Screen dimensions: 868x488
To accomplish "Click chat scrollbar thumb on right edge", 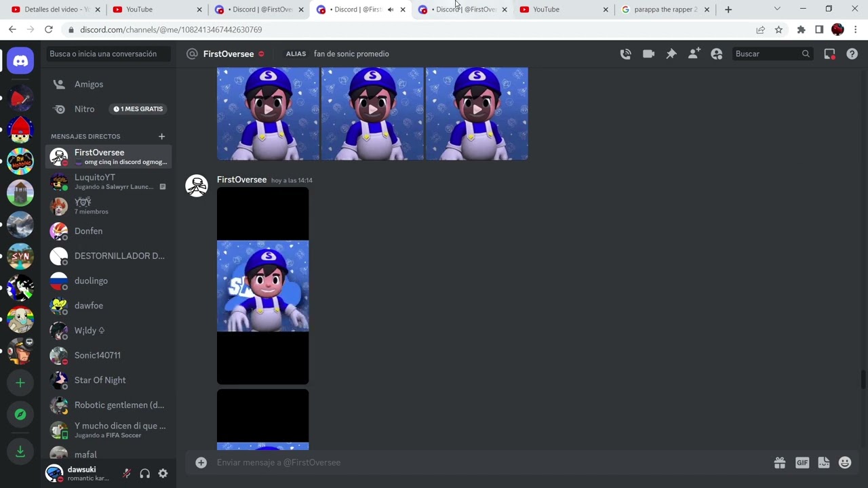I will pyautogui.click(x=863, y=380).
